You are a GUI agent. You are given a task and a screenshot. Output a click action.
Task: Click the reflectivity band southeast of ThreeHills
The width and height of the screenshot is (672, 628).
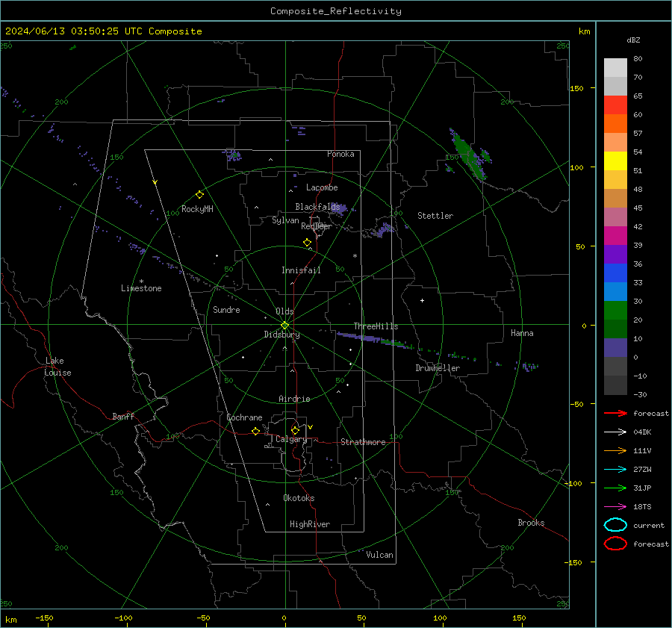pos(375,340)
